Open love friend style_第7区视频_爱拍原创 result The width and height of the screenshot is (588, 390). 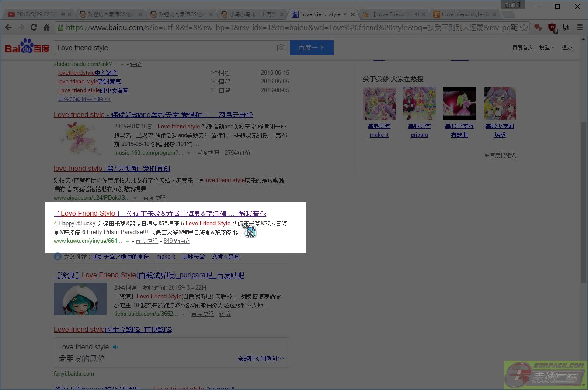(x=112, y=169)
